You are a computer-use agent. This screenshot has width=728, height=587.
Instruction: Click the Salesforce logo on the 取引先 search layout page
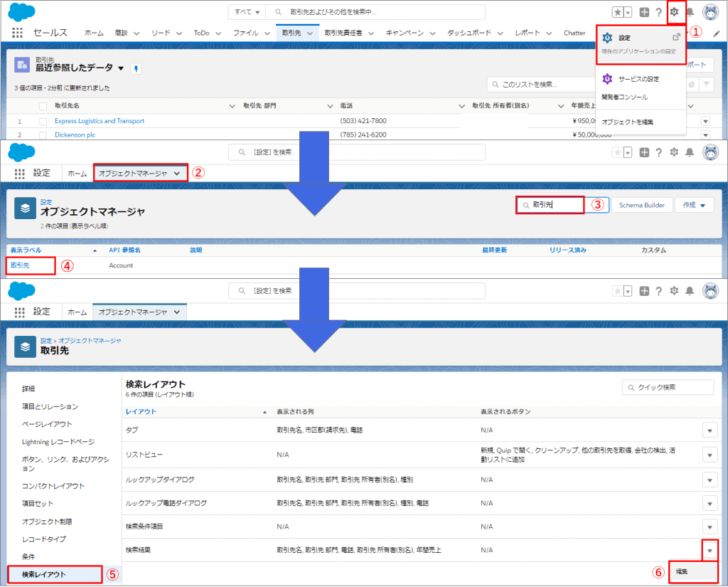(21, 291)
